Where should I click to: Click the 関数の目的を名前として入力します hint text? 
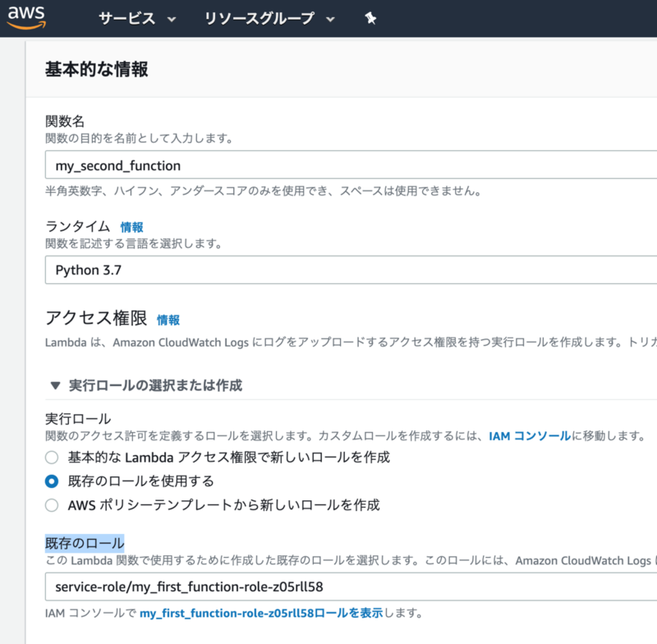click(x=139, y=138)
